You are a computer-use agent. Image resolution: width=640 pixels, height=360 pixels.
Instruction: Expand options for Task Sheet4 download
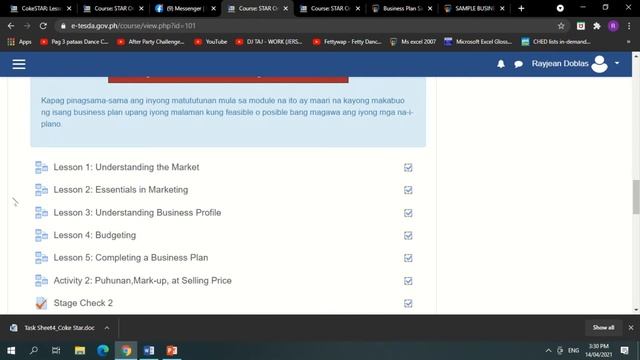pos(107,328)
